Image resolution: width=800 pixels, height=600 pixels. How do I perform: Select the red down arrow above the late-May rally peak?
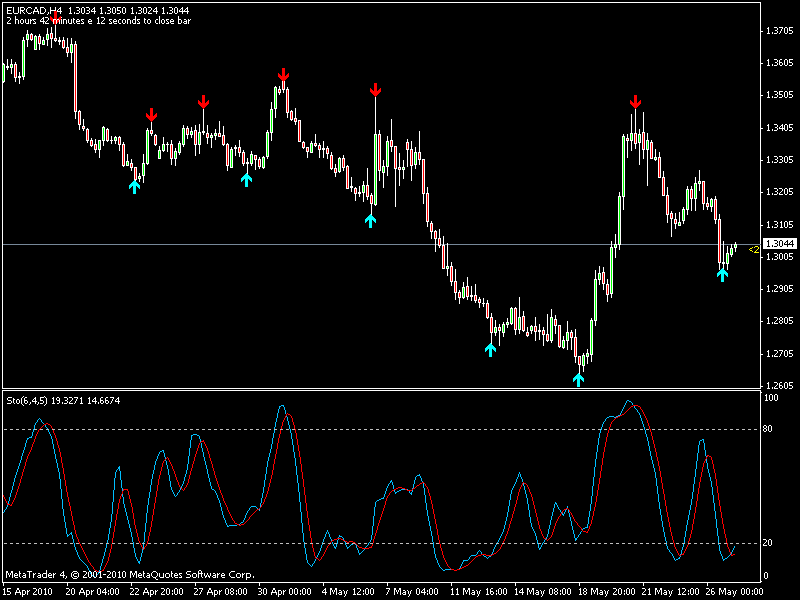pos(635,102)
